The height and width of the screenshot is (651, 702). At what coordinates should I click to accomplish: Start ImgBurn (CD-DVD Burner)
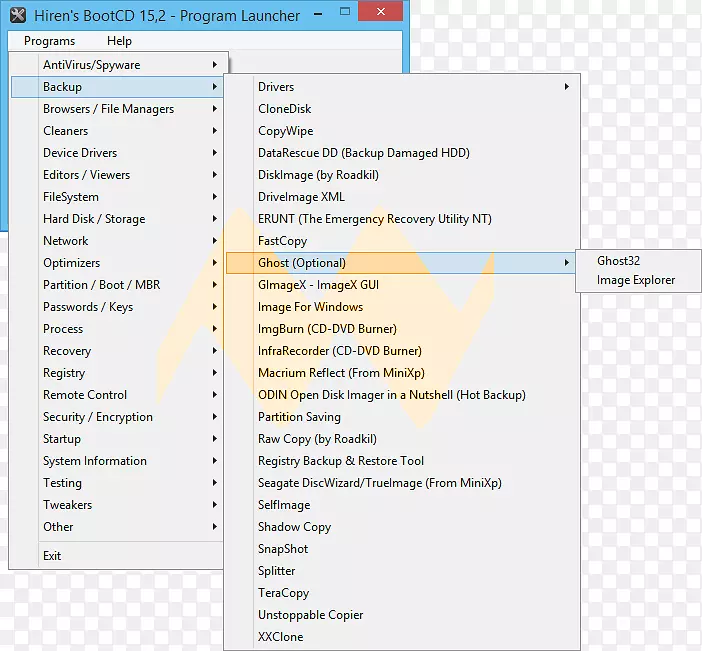pyautogui.click(x=327, y=329)
